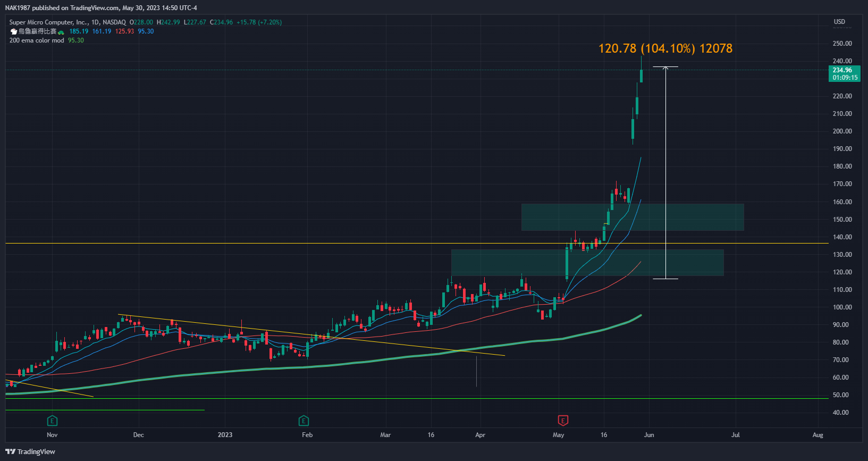
Task: Select the Super Micro Computer, Inc. symbol title
Action: coord(48,22)
